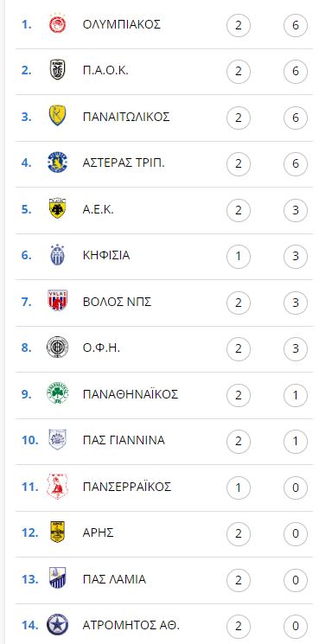Click the Olympiakos team crest icon
The image size is (319, 644).
point(57,25)
